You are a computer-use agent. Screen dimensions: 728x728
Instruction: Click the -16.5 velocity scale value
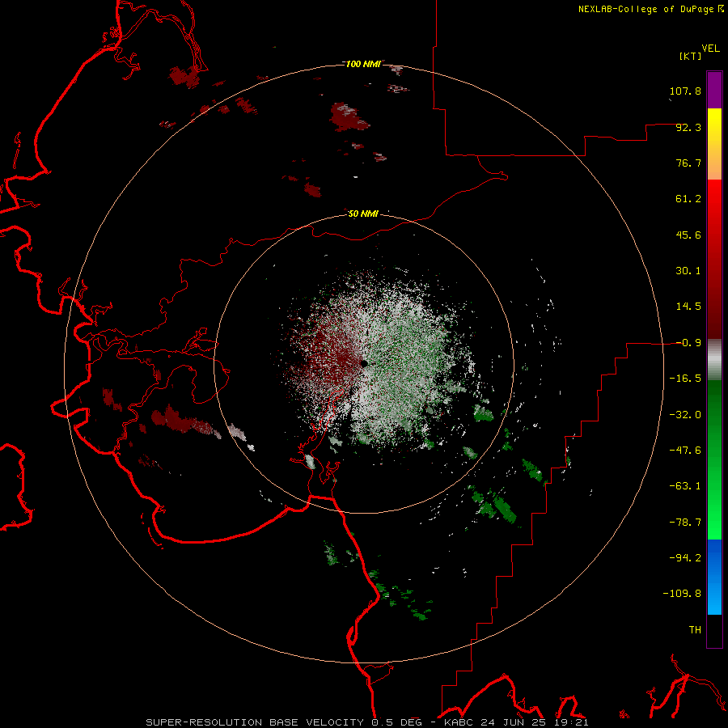pyautogui.click(x=685, y=379)
